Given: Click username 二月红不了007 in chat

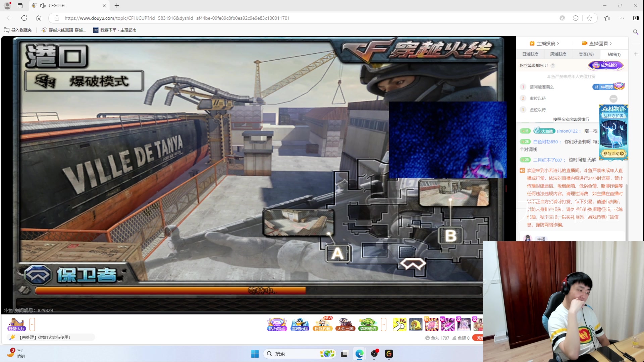Looking at the screenshot, I should [547, 160].
